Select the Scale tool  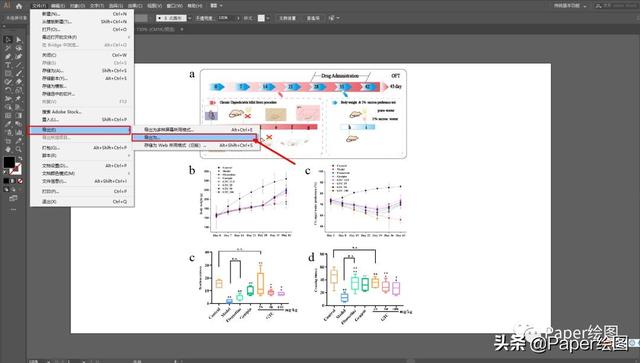[x=18, y=90]
